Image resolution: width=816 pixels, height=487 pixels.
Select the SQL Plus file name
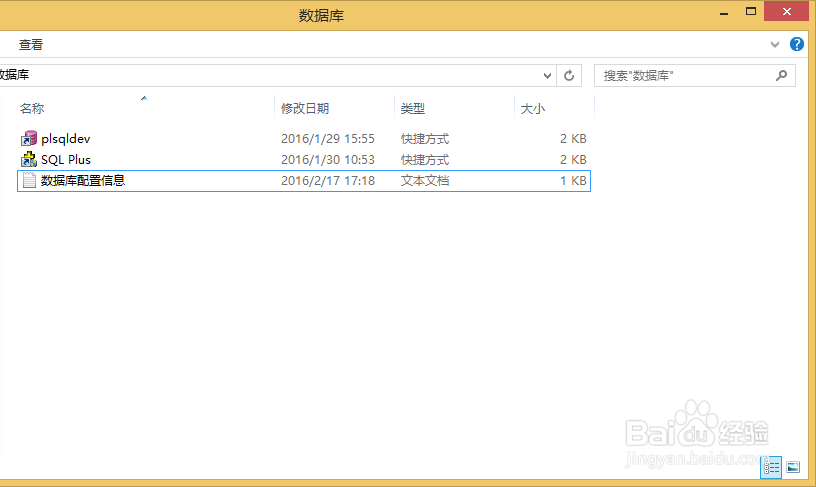tap(66, 160)
